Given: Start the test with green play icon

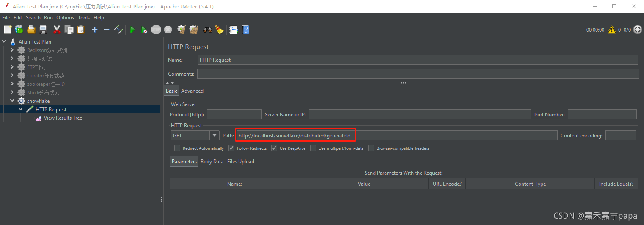Looking at the screenshot, I should [x=132, y=30].
